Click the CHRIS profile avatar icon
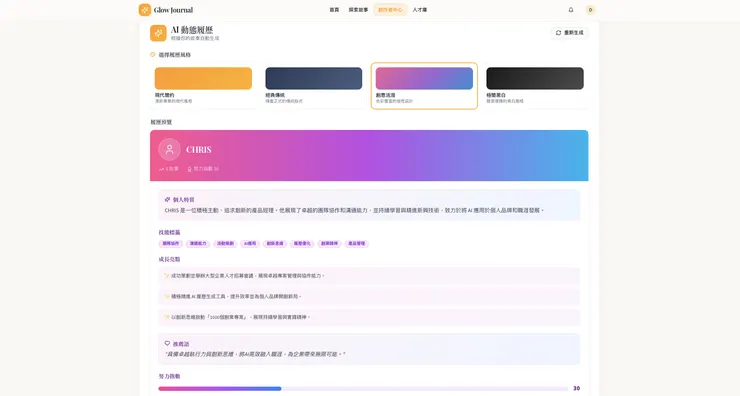Viewport: 740px width, 396px height. point(169,150)
